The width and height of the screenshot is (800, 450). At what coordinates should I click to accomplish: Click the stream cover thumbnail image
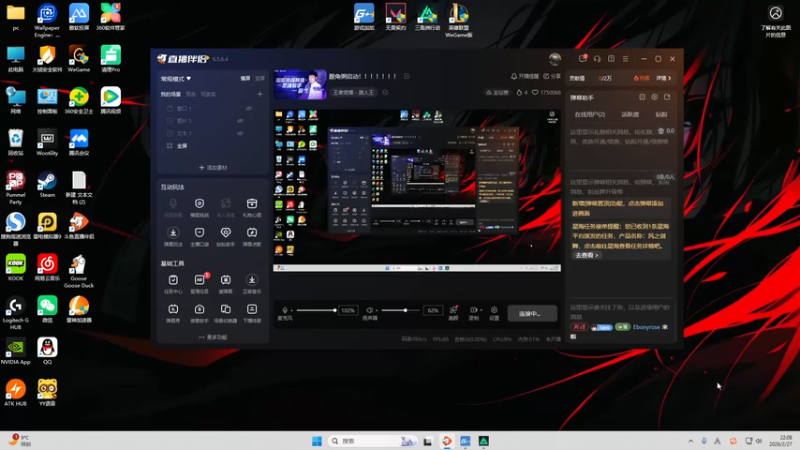coord(300,84)
